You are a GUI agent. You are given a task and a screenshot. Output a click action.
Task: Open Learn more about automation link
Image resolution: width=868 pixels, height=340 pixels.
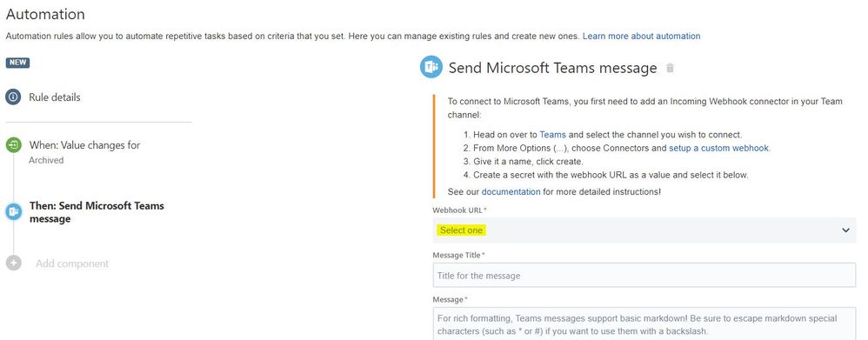tap(641, 36)
